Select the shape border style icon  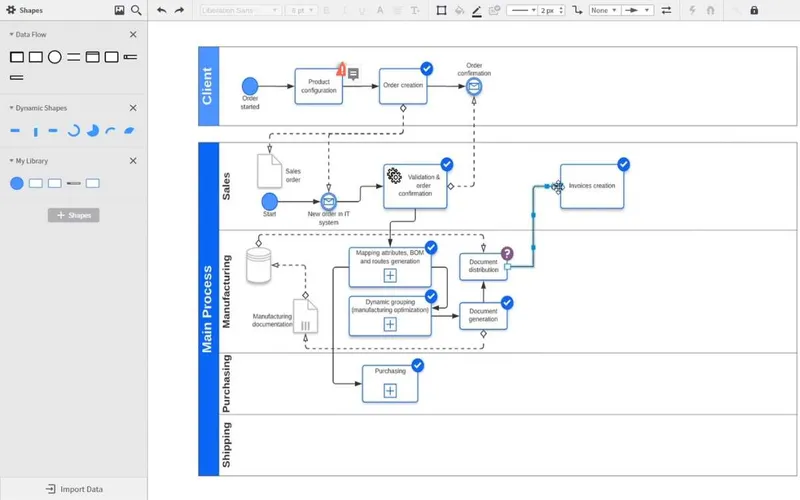pos(442,10)
